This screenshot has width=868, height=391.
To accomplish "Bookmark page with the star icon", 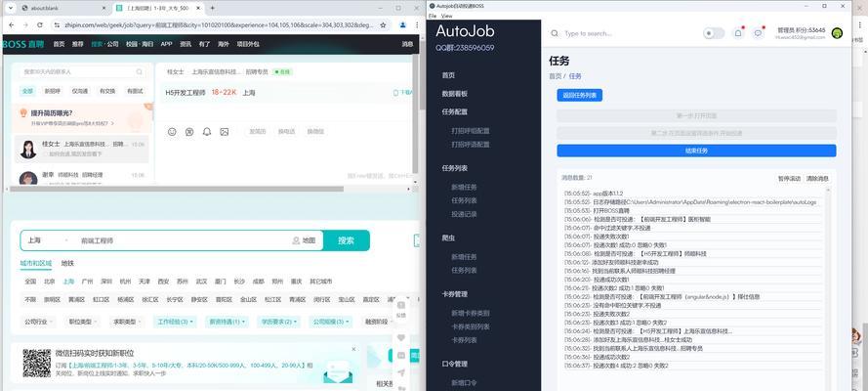I will tap(383, 24).
